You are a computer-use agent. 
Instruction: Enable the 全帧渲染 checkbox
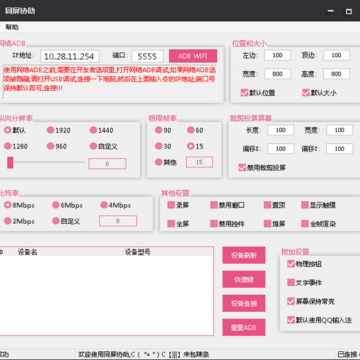(x=305, y=224)
